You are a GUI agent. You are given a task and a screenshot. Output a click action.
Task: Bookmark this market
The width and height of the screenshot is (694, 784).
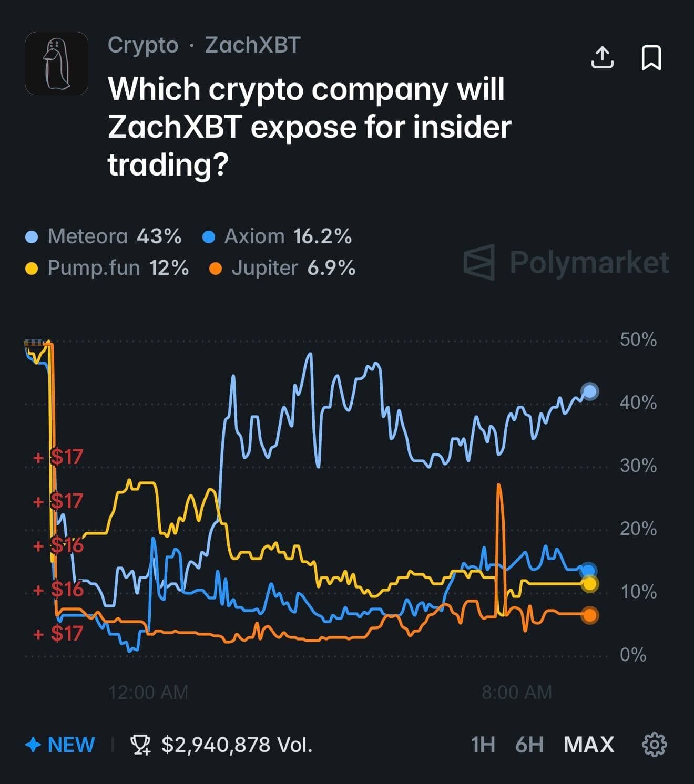pos(651,57)
